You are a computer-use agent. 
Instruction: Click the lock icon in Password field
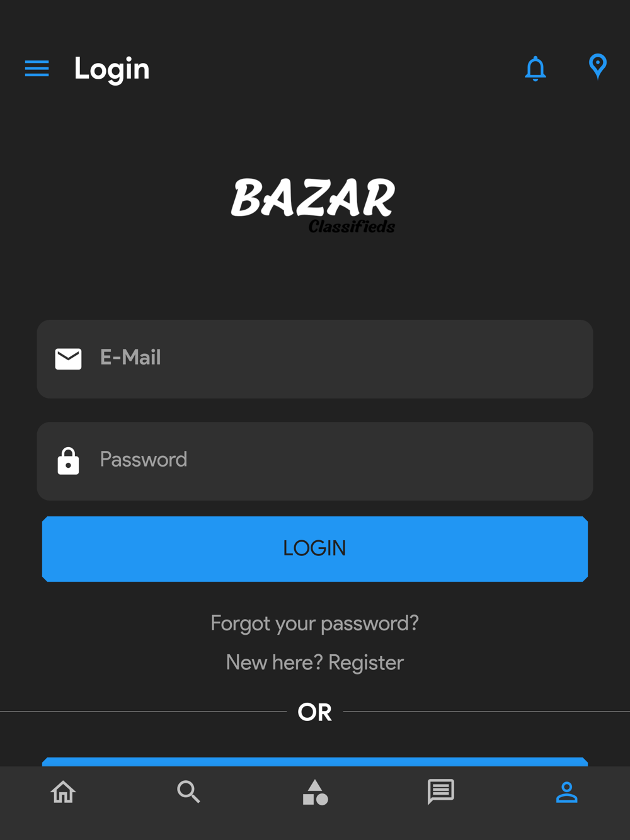[68, 461]
